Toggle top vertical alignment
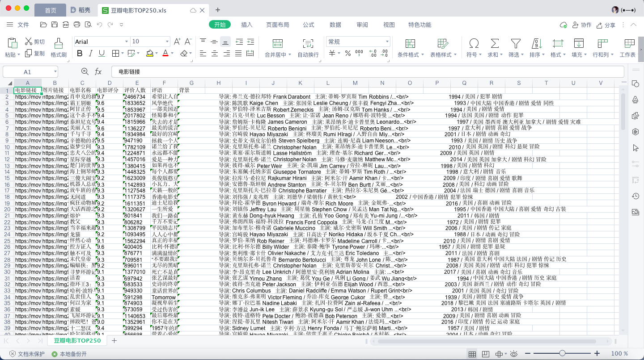The height and width of the screenshot is (360, 644). (203, 42)
